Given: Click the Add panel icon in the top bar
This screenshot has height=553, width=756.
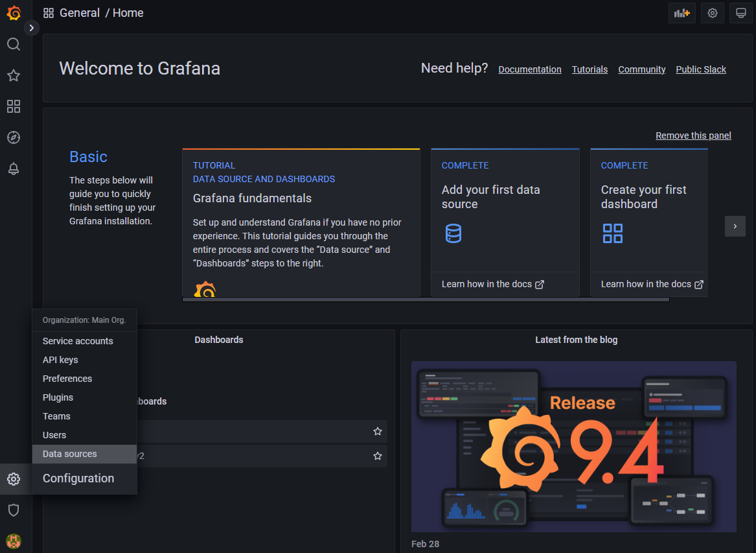Looking at the screenshot, I should point(682,13).
